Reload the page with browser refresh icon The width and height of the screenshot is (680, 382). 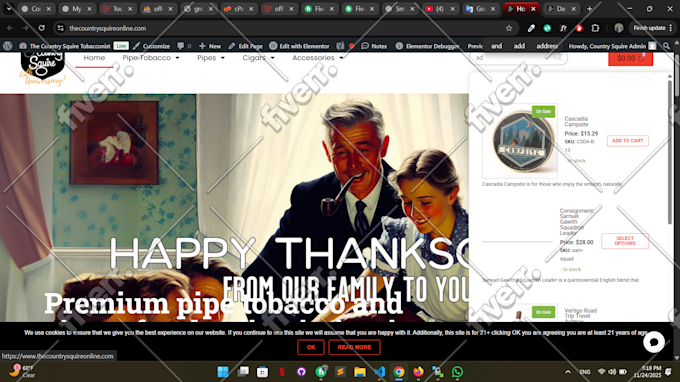42,28
